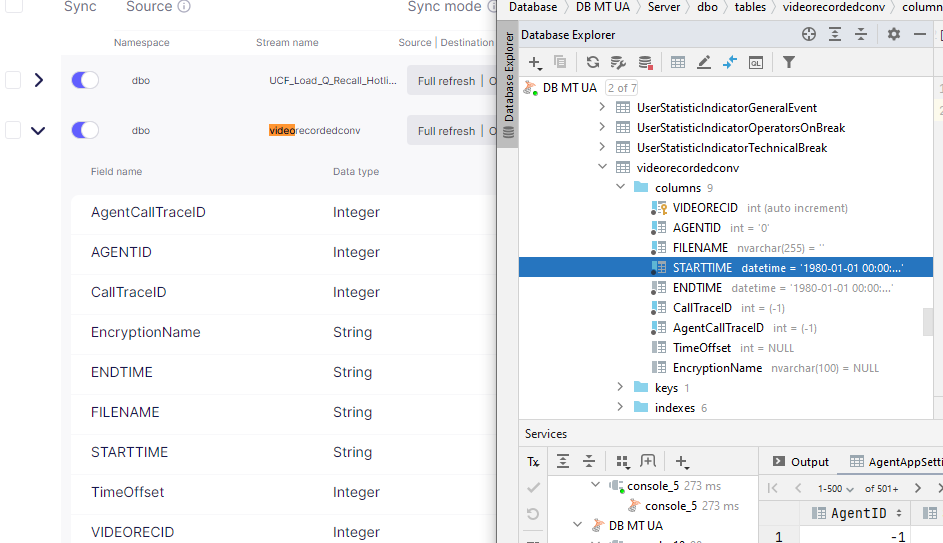The width and height of the screenshot is (943, 543).
Task: Collapse DB MT UA node in Services
Action: click(x=577, y=525)
